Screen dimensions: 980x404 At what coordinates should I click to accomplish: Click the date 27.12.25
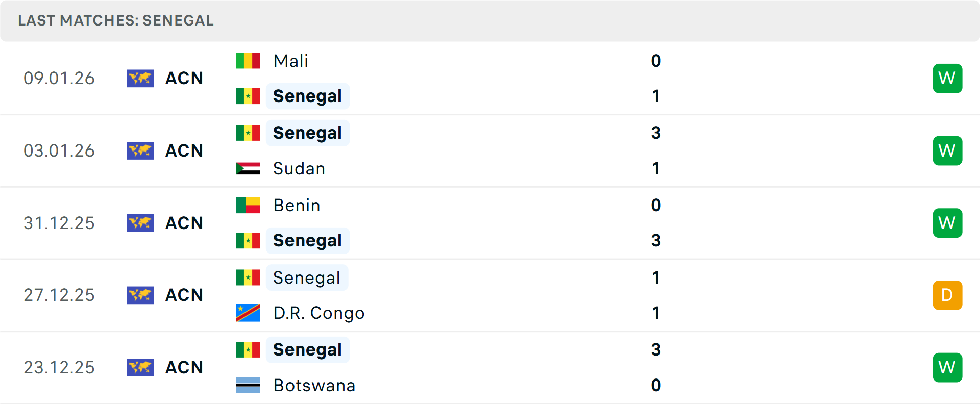pyautogui.click(x=59, y=295)
